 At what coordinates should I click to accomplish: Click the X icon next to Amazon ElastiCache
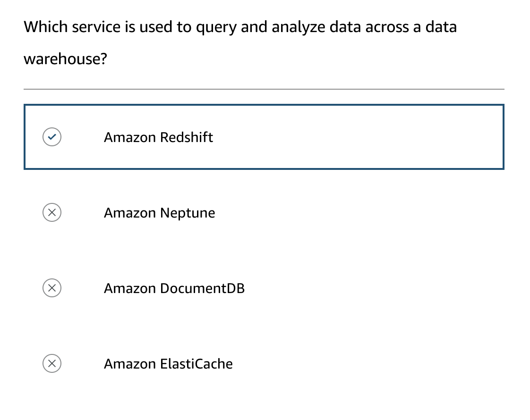pyautogui.click(x=52, y=363)
